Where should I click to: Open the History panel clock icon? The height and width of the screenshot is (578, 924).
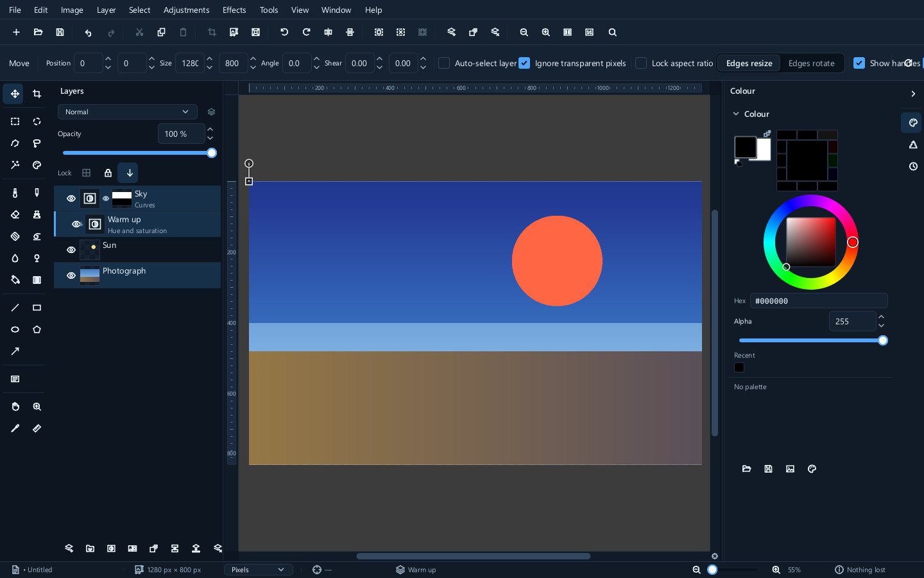click(913, 166)
